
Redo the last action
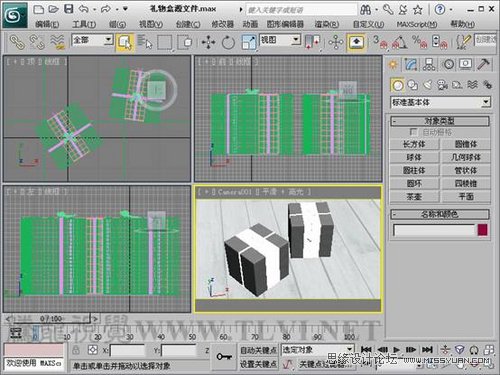(x=106, y=9)
